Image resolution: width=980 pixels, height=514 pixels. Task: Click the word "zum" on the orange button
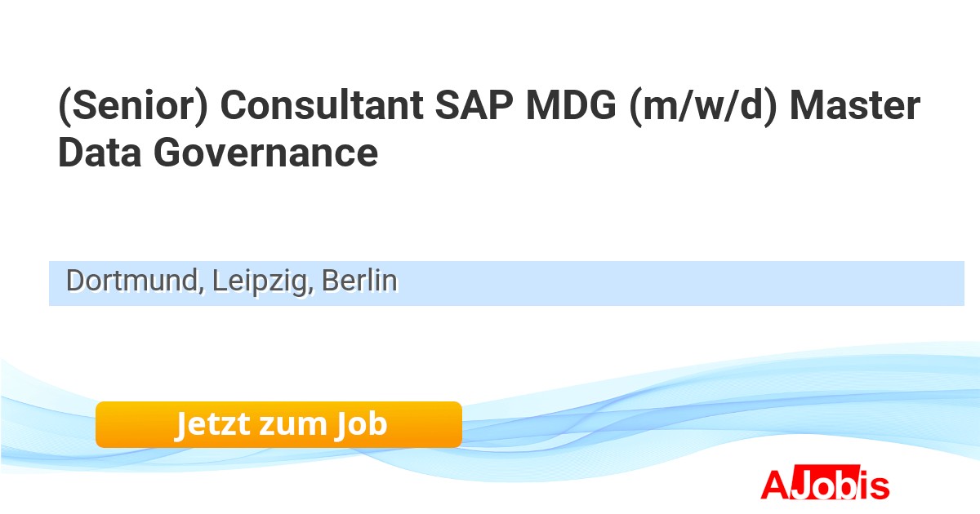coord(288,424)
